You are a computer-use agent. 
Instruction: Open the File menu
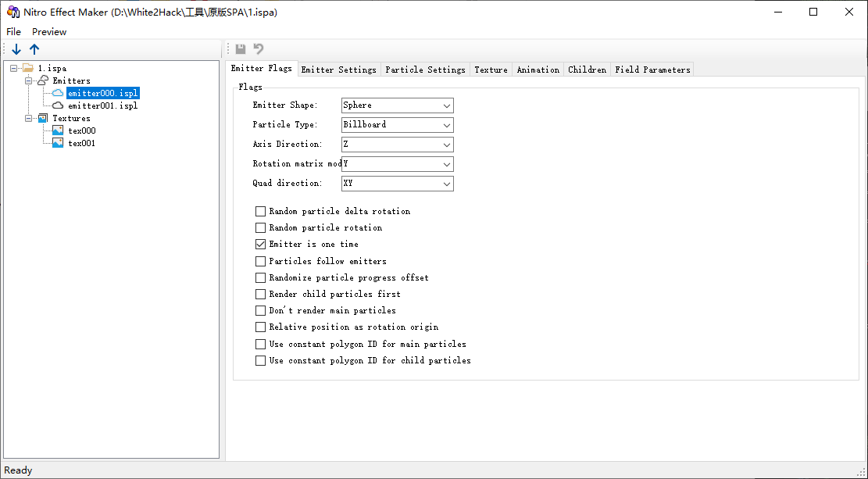pyautogui.click(x=13, y=32)
